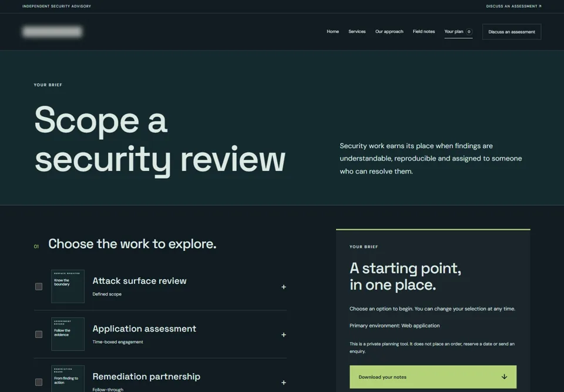The width and height of the screenshot is (564, 392).
Task: Expand Application assessment with plus
Action: point(283,335)
